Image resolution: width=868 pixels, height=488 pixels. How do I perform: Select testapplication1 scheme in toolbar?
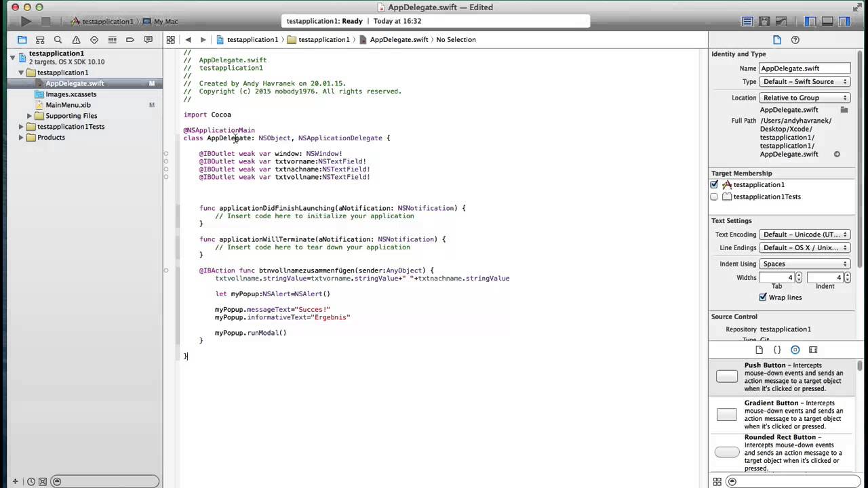pos(102,22)
